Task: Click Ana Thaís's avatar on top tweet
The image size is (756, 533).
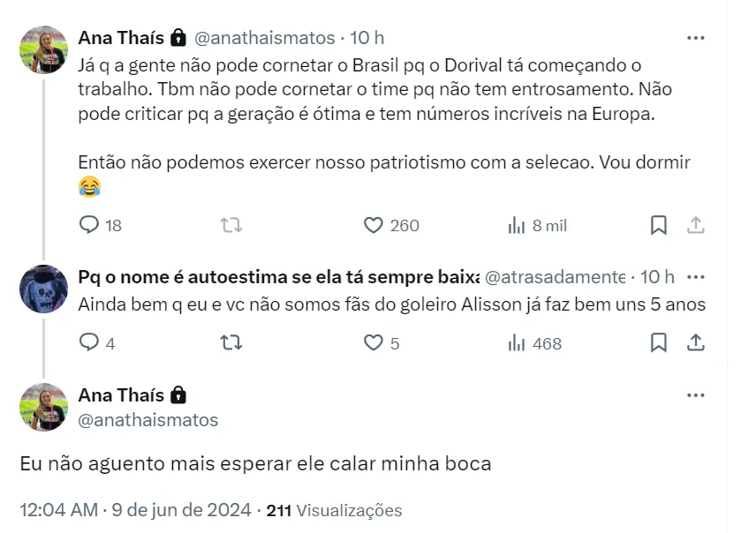Action: pos(44,49)
